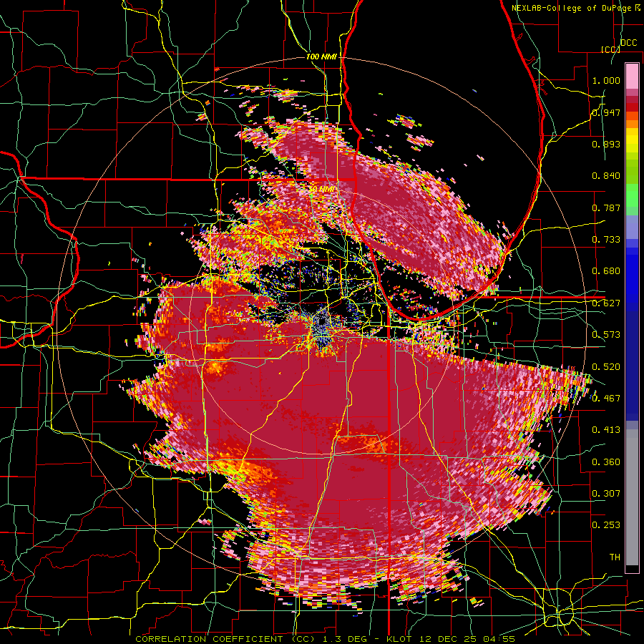
Task: Click the 0.947 scale value
Action: [606, 112]
